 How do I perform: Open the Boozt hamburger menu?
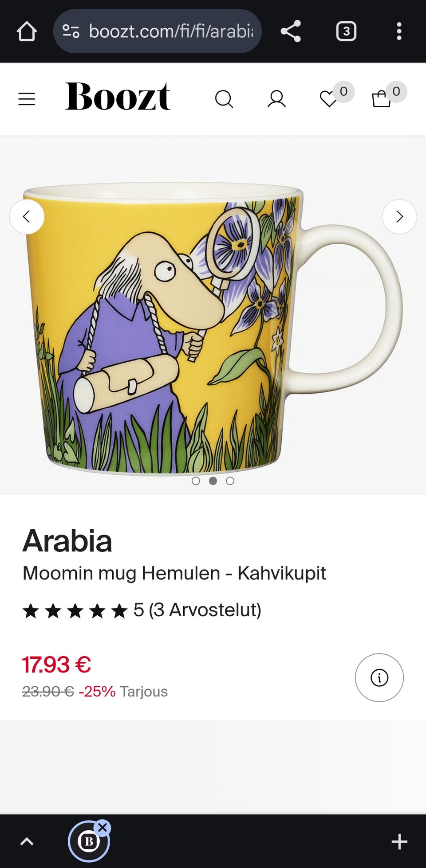[27, 99]
